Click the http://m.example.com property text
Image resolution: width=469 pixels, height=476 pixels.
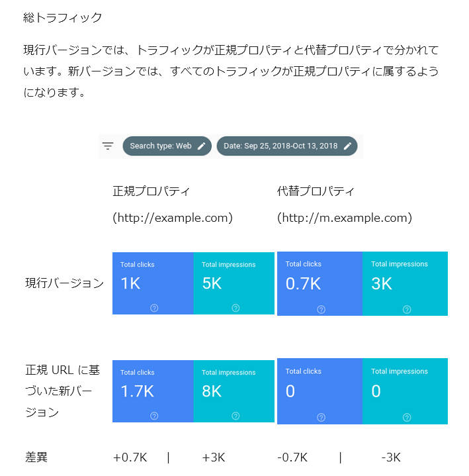pos(345,218)
